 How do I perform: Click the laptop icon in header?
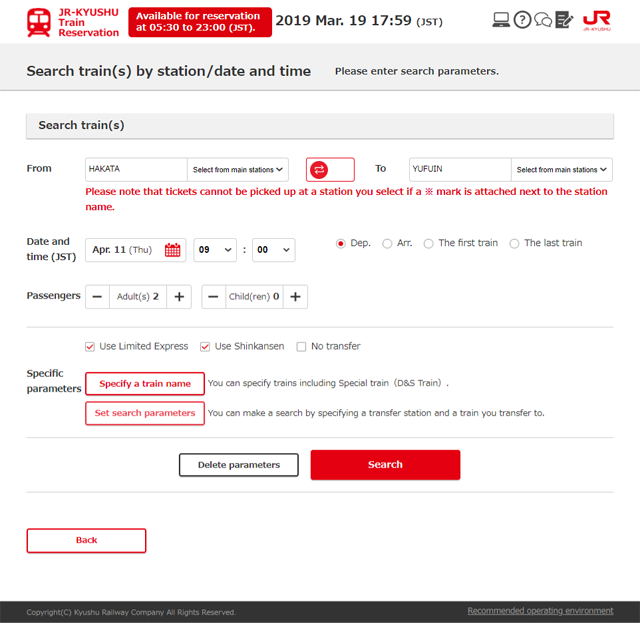pyautogui.click(x=502, y=20)
